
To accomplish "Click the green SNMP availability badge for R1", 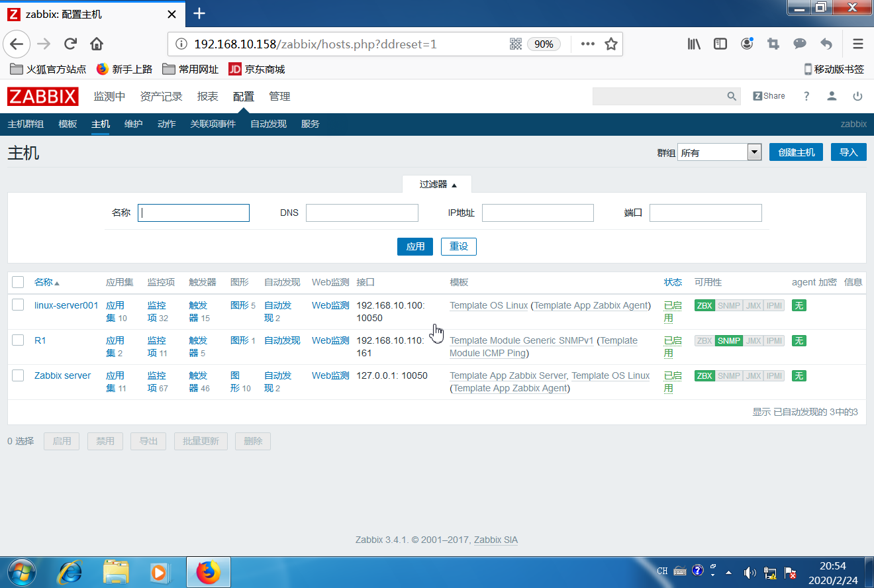I will pyautogui.click(x=729, y=340).
